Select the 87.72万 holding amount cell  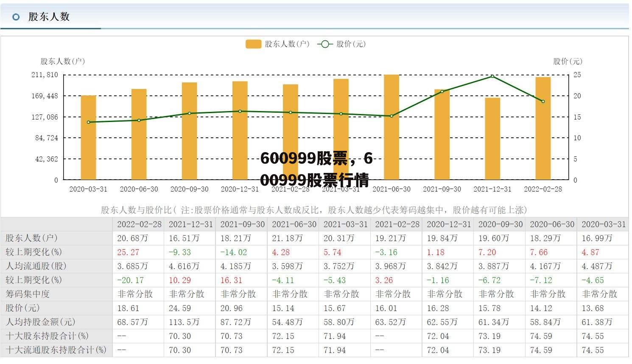235,322
